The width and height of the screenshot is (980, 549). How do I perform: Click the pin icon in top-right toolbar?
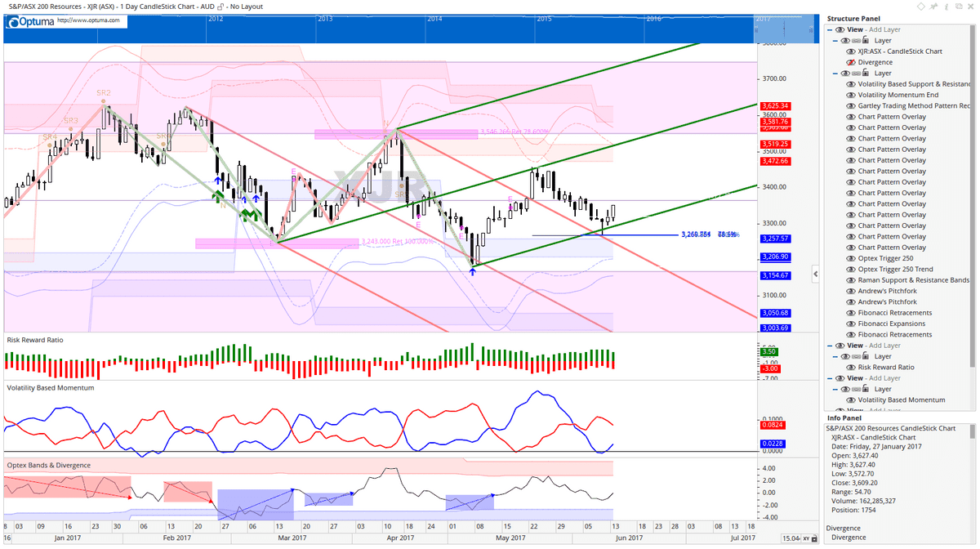click(x=933, y=6)
